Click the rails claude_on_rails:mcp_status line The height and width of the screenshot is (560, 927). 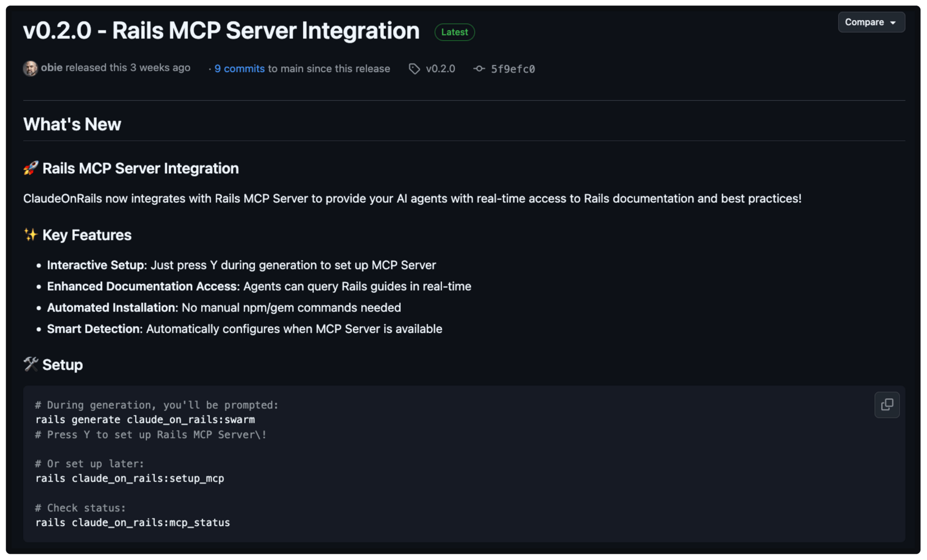point(132,522)
